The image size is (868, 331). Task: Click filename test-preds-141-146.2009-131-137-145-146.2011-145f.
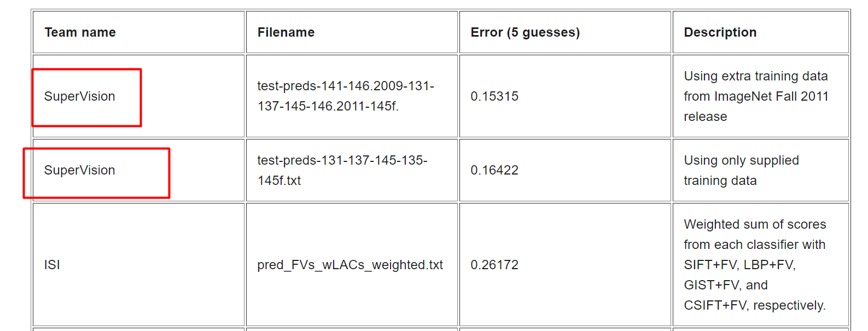click(346, 96)
